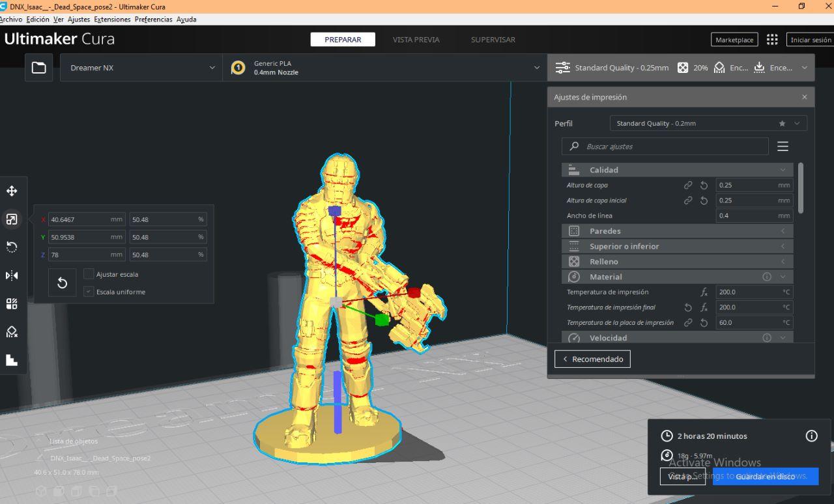
Task: Open the Ver menu
Action: 59,20
